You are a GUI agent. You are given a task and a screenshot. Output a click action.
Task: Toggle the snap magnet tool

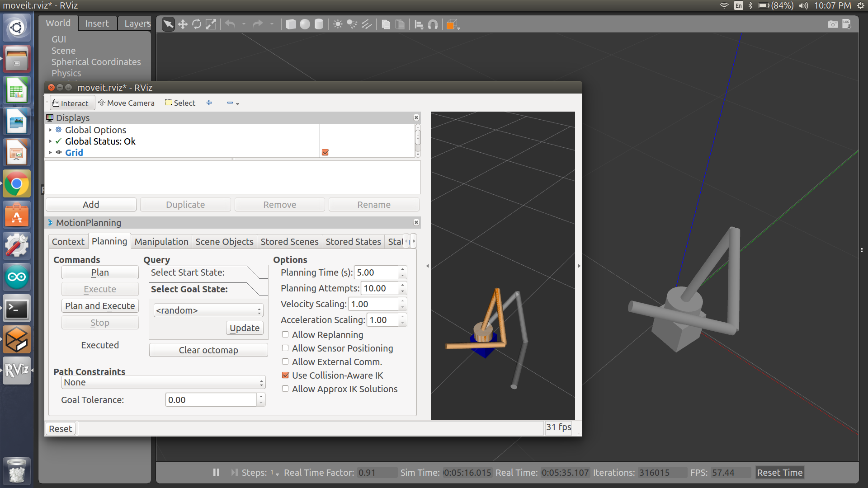click(433, 24)
